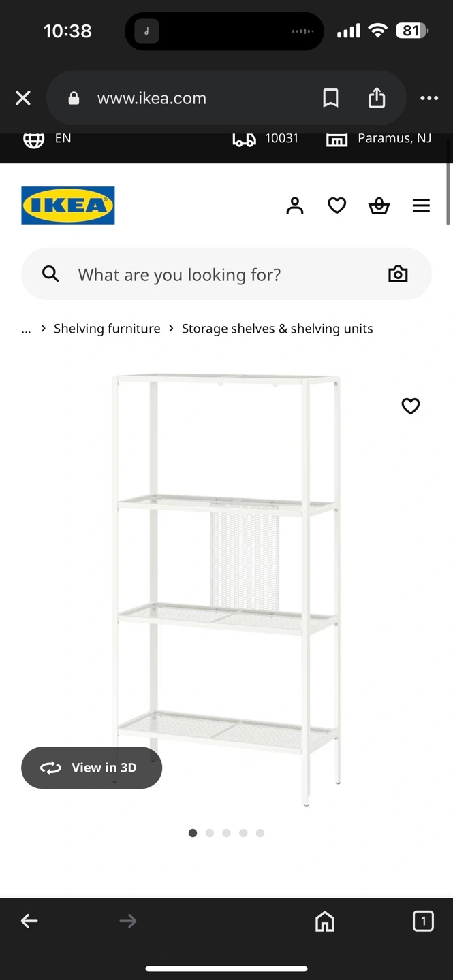Expand collapsed breadcrumb ellipsis
This screenshot has width=453, height=980.
pos(26,329)
